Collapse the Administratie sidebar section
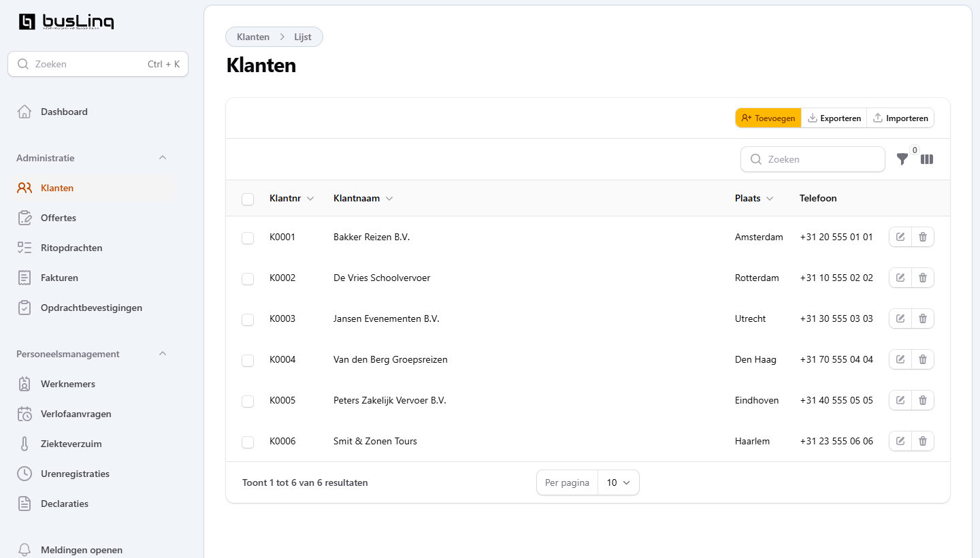 162,158
